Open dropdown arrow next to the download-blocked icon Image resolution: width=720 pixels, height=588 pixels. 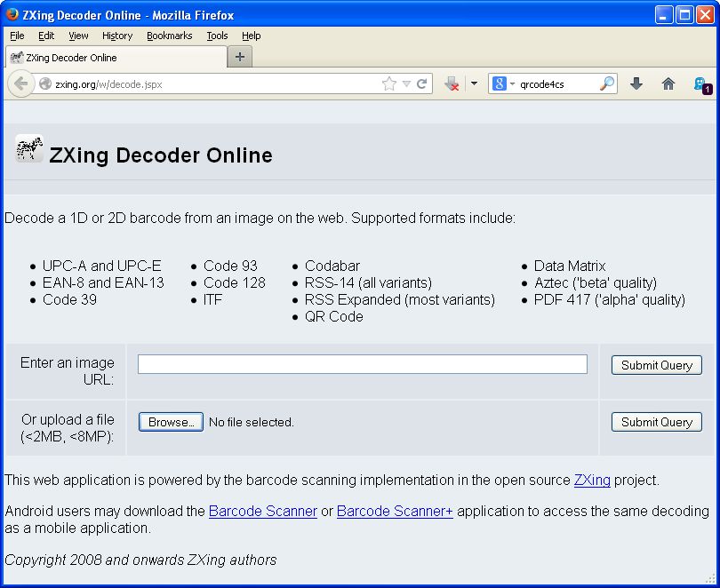click(475, 83)
